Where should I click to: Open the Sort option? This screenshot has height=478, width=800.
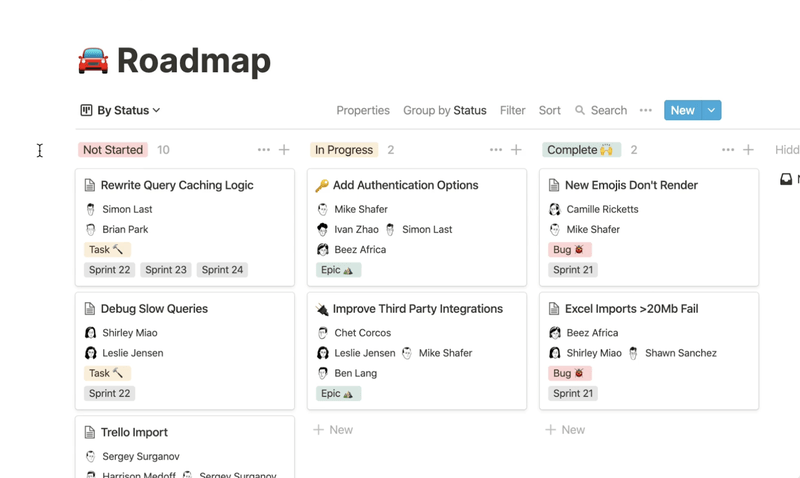point(549,110)
